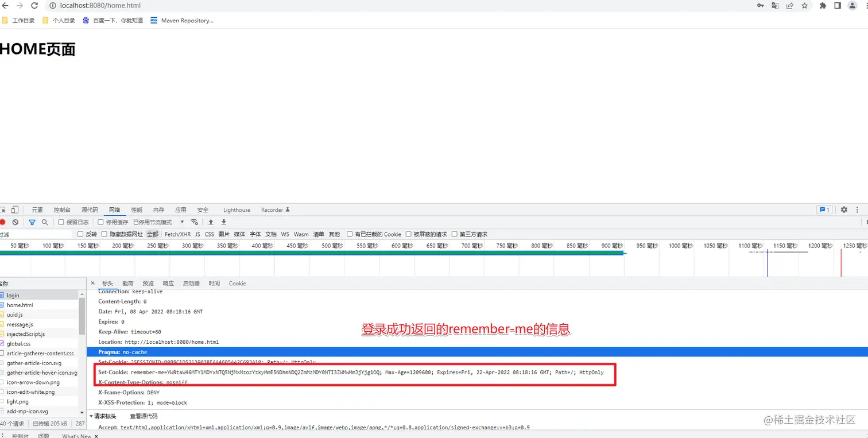Select the injectedScript.js request row
This screenshot has width=868, height=438.
click(x=39, y=334)
